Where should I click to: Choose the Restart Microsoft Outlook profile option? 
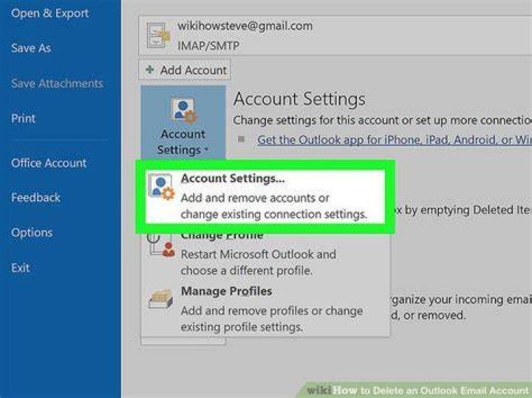265,254
